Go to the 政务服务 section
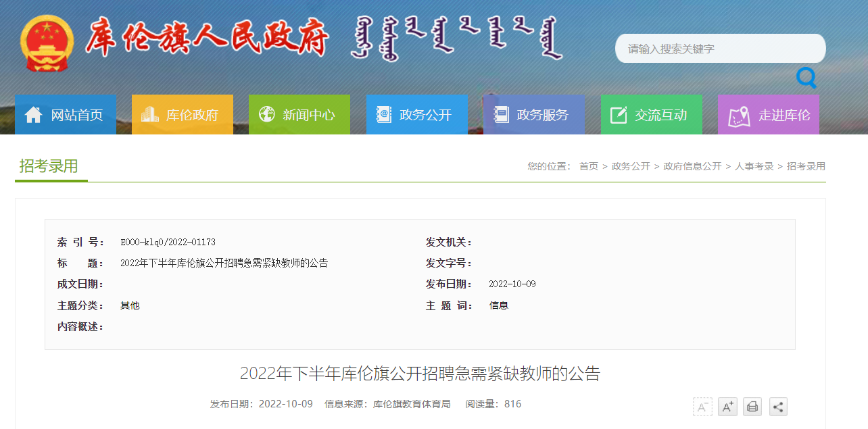 [x=533, y=115]
